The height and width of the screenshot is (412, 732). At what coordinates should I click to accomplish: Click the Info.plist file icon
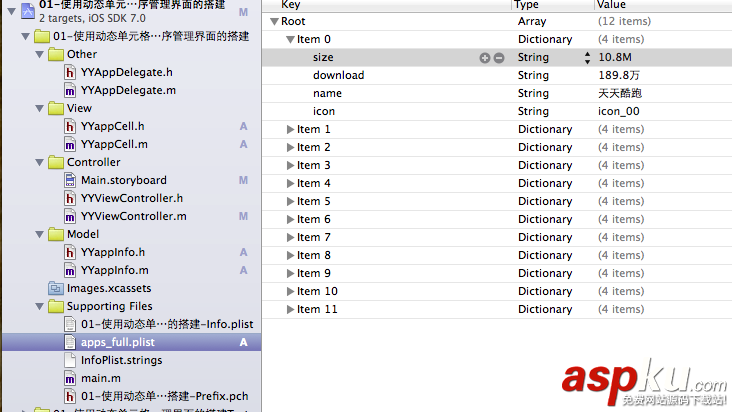pos(70,324)
